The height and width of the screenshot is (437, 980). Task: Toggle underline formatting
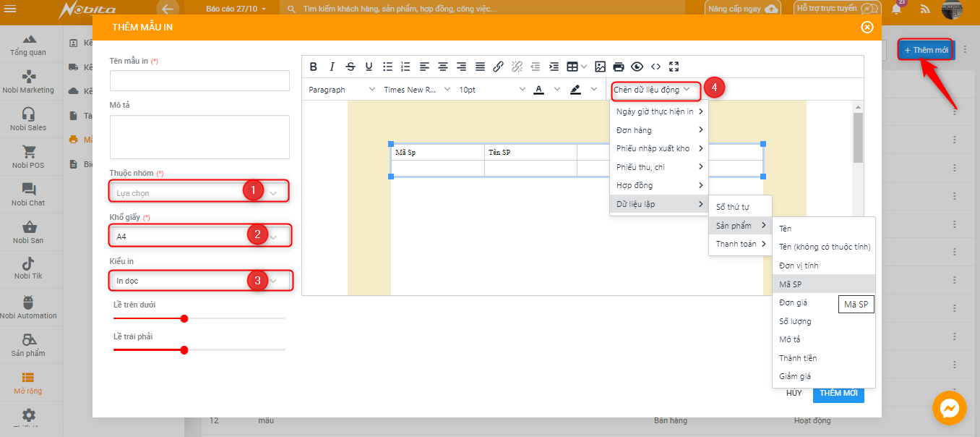(x=369, y=67)
